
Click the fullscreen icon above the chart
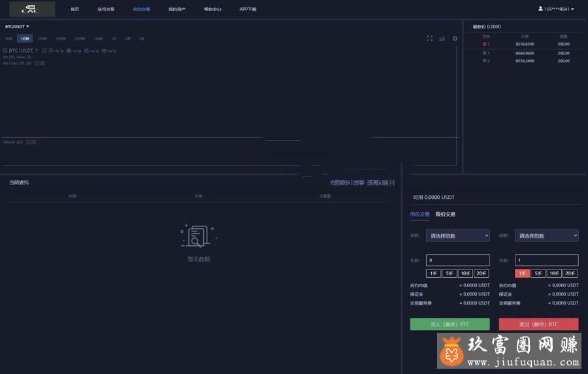tap(430, 39)
